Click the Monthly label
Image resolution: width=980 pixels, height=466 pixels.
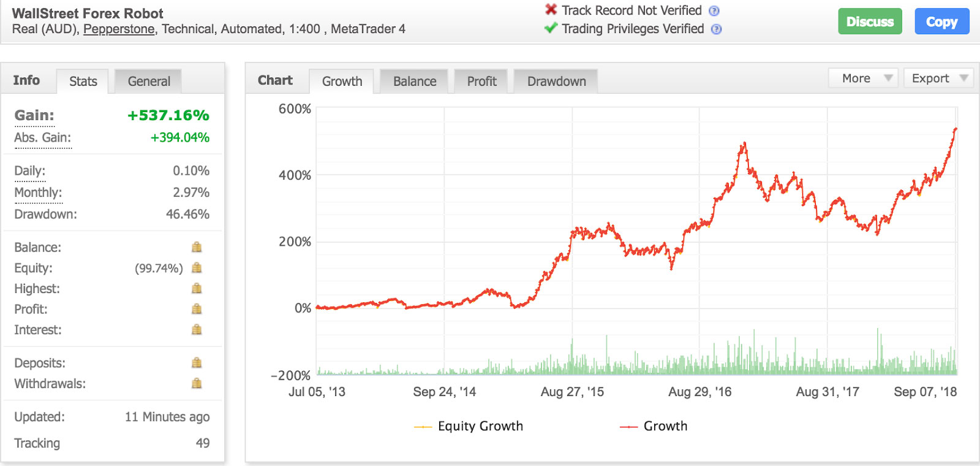38,193
